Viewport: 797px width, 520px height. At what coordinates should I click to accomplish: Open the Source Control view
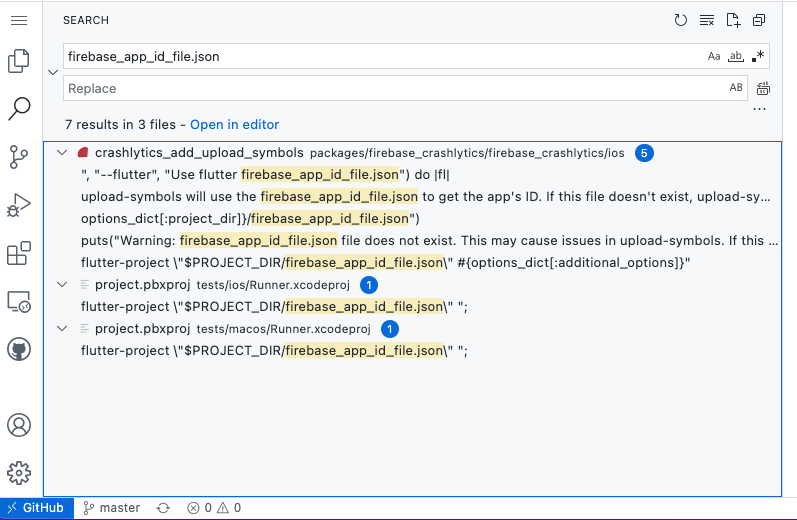pyautogui.click(x=19, y=157)
